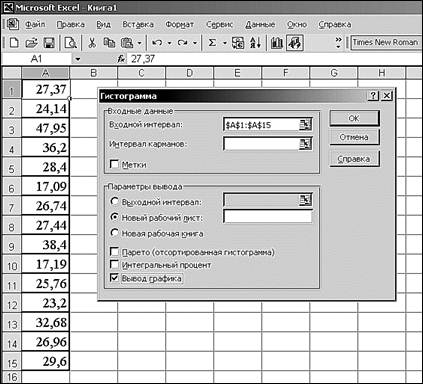Open the Name Box dropdown arrow
This screenshot has height=384, width=423.
click(x=78, y=59)
